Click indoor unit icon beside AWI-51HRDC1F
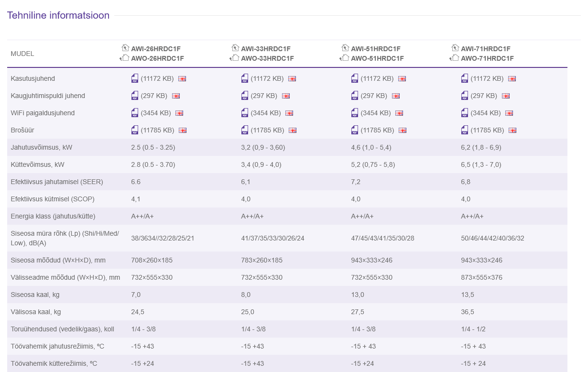Viewport: 588px width, 372px height. pos(345,48)
